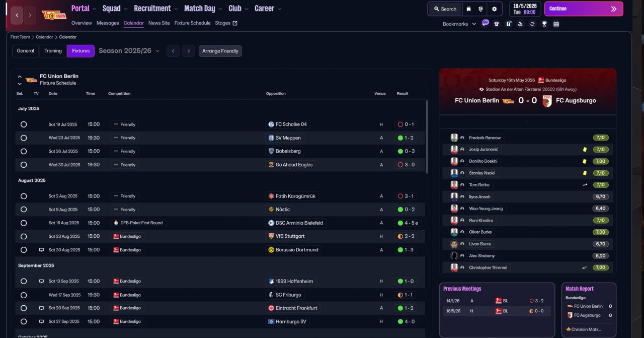Screen dimensions: 644x338
Task: Click the FC Schalke 04 club badge
Action: point(271,124)
